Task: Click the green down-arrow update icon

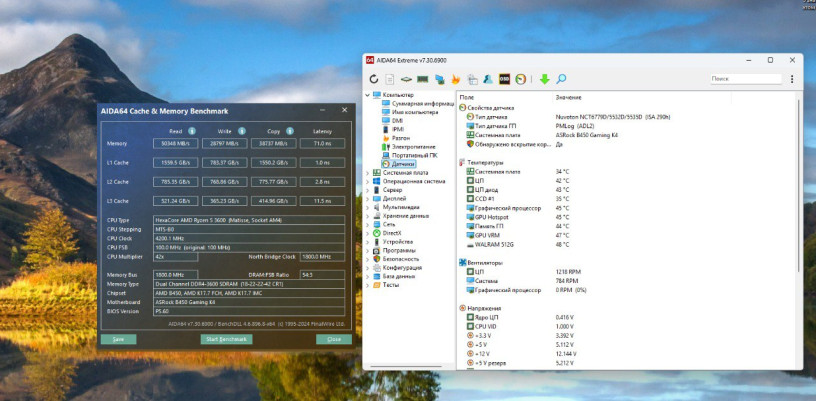Action: click(x=544, y=79)
